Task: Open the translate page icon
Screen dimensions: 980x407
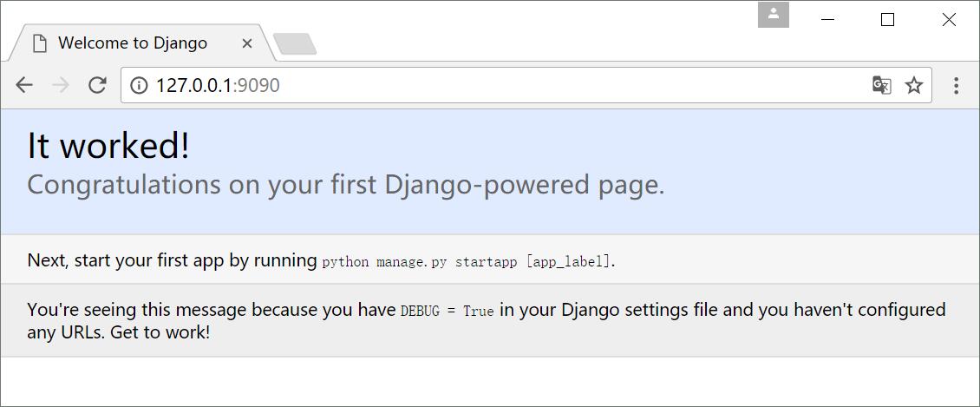Action: click(x=881, y=85)
